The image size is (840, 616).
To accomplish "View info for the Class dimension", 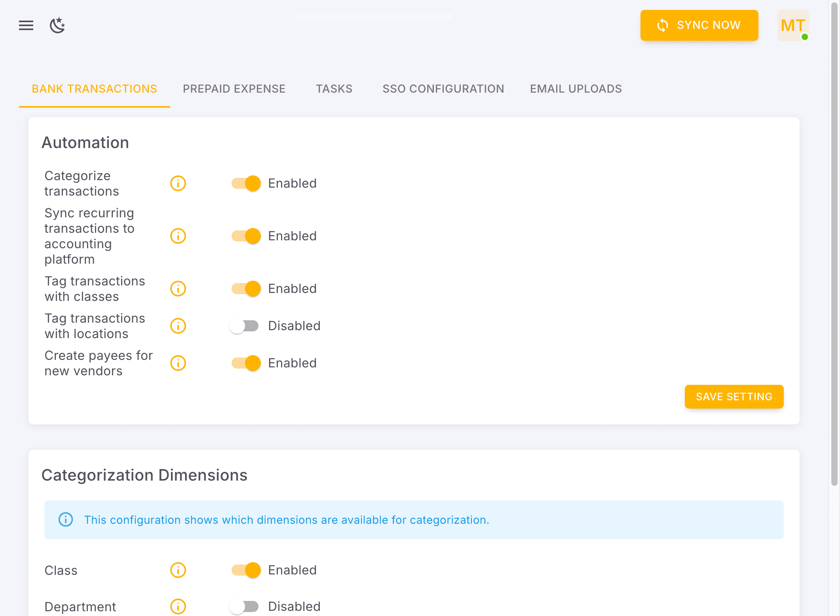I will coord(178,570).
